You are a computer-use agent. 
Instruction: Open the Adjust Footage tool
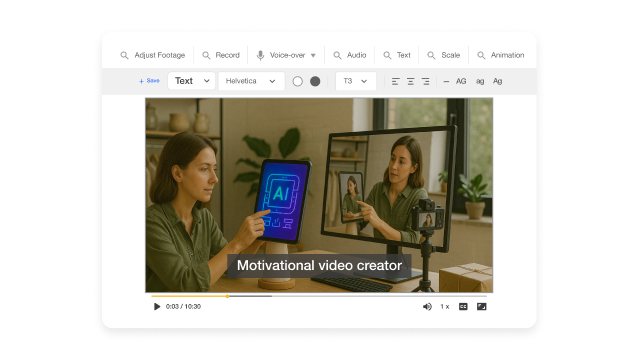(153, 55)
